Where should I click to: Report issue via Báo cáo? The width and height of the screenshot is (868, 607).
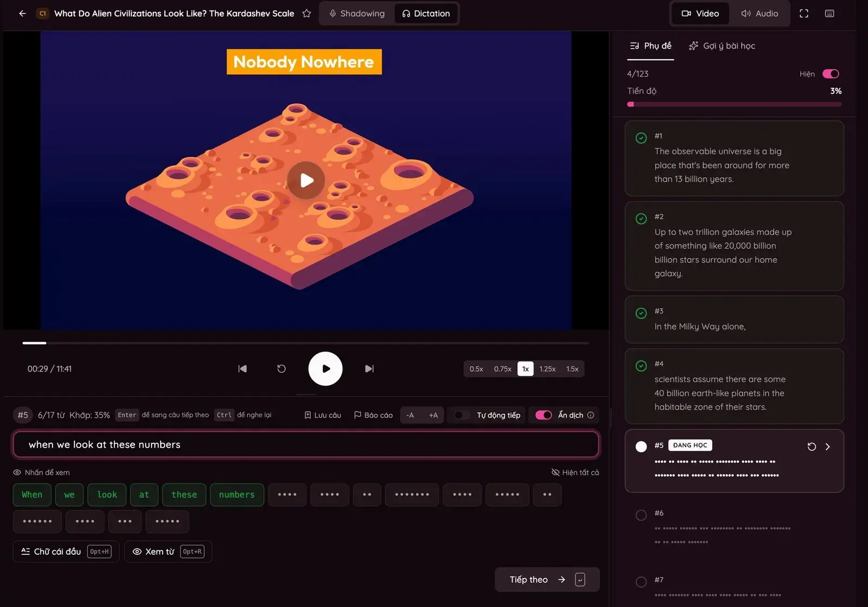[373, 415]
